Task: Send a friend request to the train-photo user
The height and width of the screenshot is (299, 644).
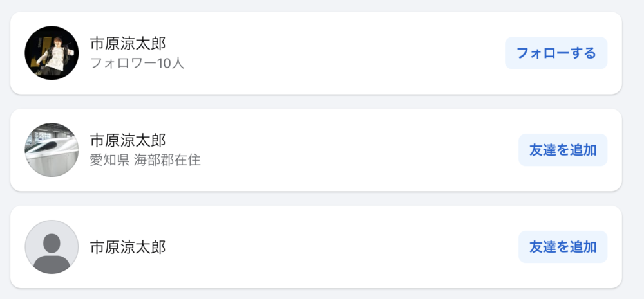Action: coord(563,150)
